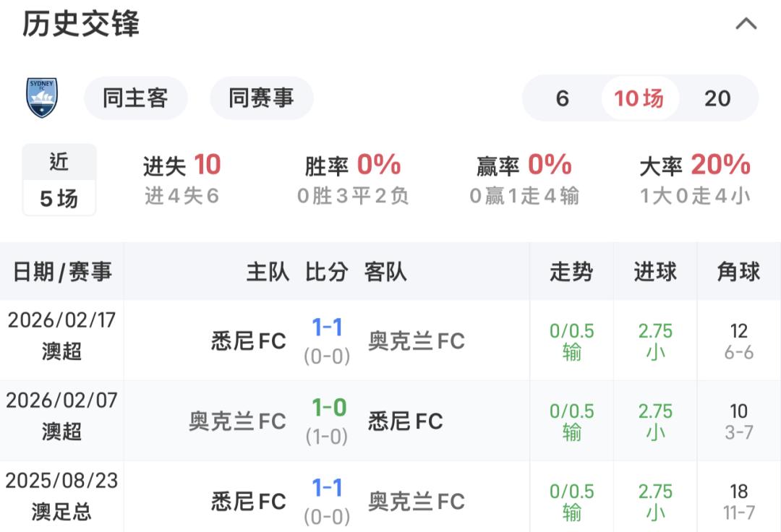Select 20 matches option
Image resolution: width=781 pixels, height=532 pixels.
717,98
